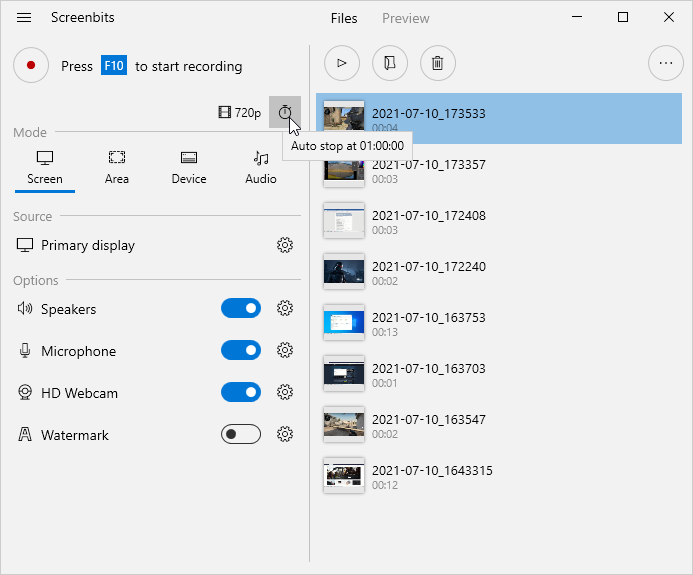Select Area recording mode
693x575 pixels.
click(117, 168)
